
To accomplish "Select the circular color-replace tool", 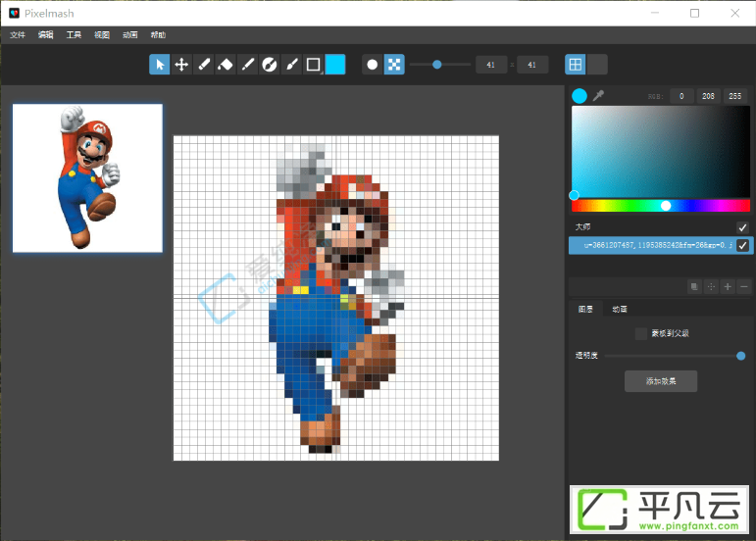I will tap(269, 65).
